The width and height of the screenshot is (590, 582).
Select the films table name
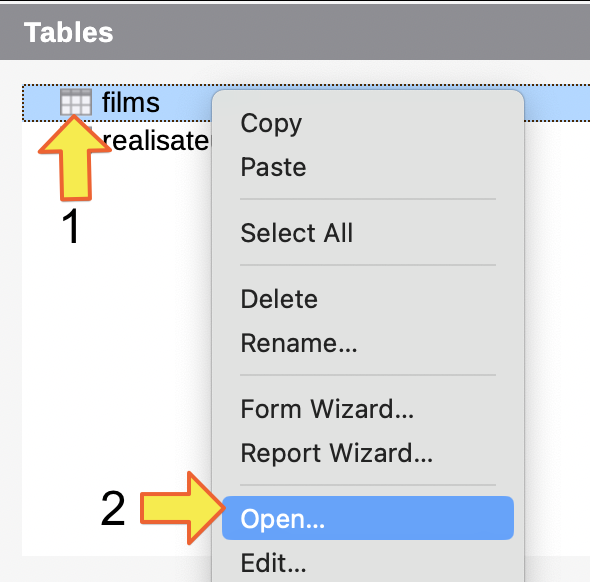pos(131,102)
